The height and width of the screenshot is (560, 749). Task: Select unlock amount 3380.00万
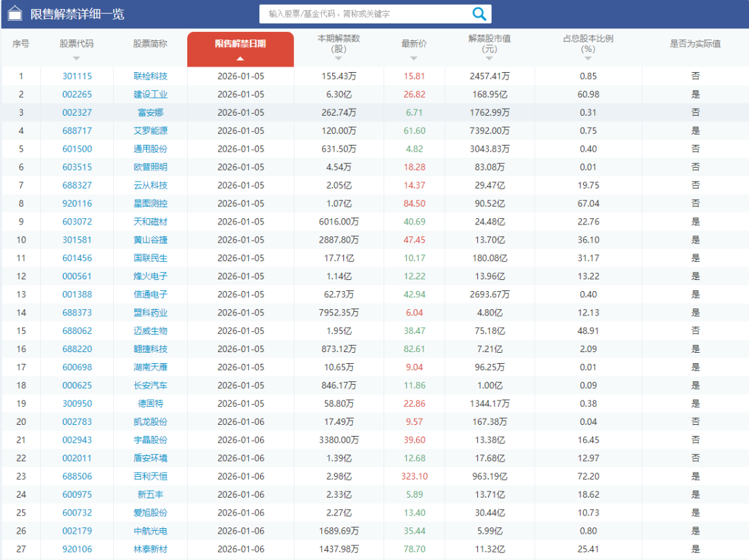tap(338, 439)
